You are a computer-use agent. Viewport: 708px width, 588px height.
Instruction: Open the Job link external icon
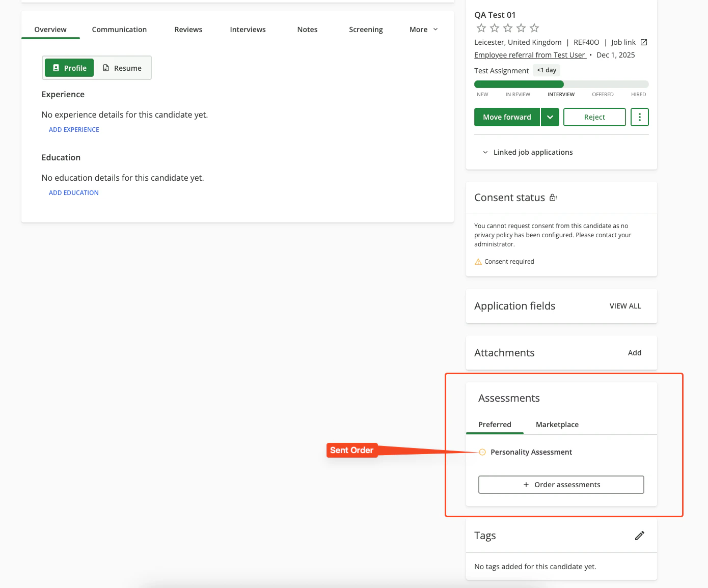(x=644, y=42)
